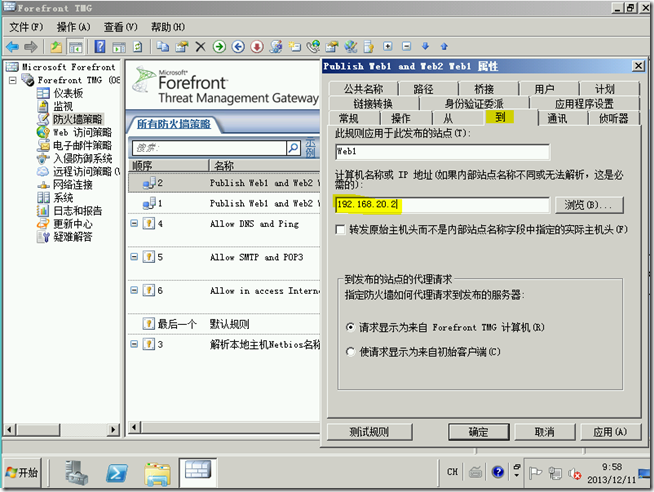Click the small blue move down arrow icon
The height and width of the screenshot is (492, 654).
pos(425,46)
